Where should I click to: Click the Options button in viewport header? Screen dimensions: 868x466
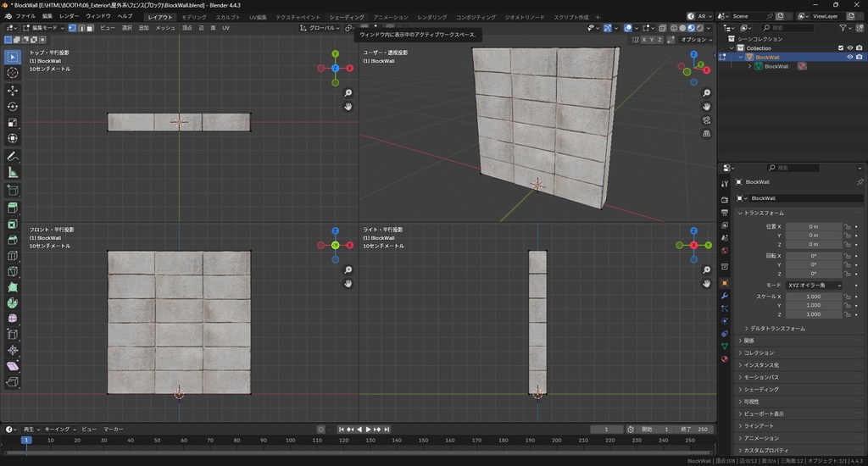[x=694, y=39]
